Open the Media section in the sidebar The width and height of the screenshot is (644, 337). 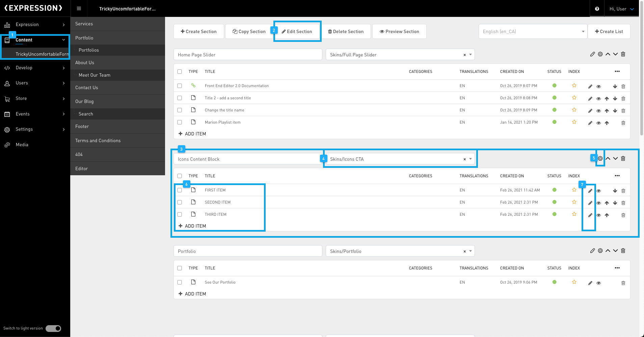pyautogui.click(x=22, y=145)
